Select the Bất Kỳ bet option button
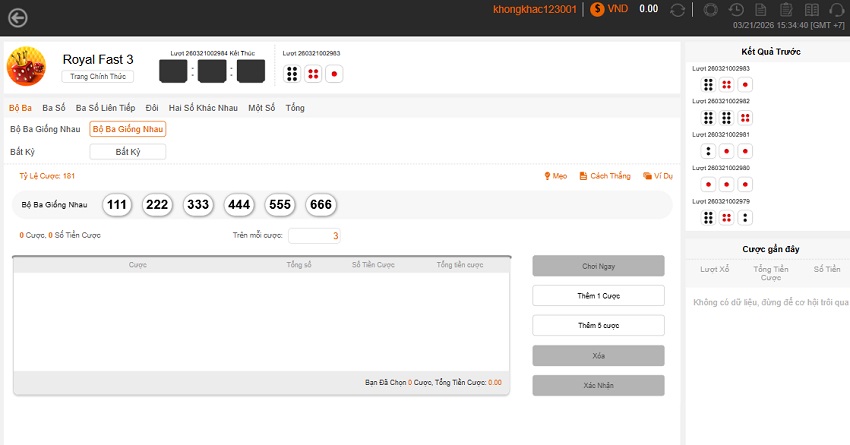This screenshot has width=850, height=445. (128, 152)
